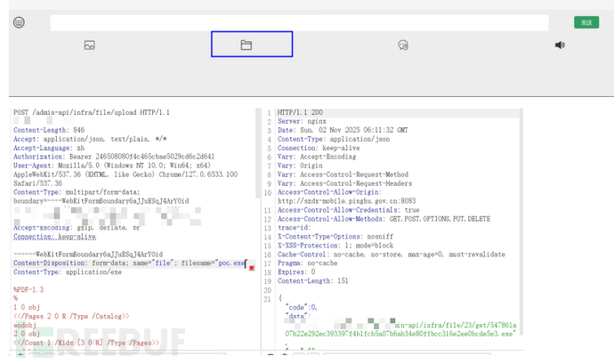Screen dimensions: 614x364
Task: Click the red marker after poc.exe
Action: pyautogui.click(x=252, y=266)
